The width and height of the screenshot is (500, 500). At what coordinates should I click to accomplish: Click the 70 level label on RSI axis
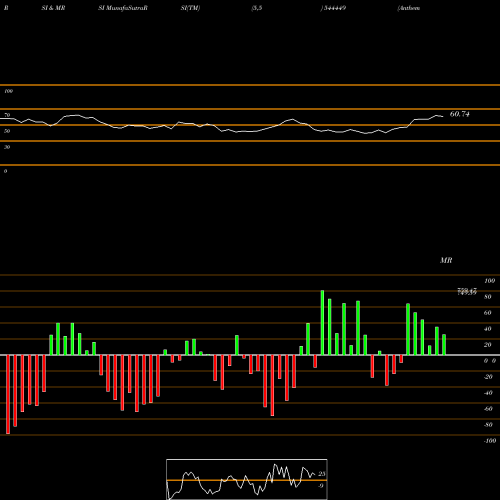(7, 115)
